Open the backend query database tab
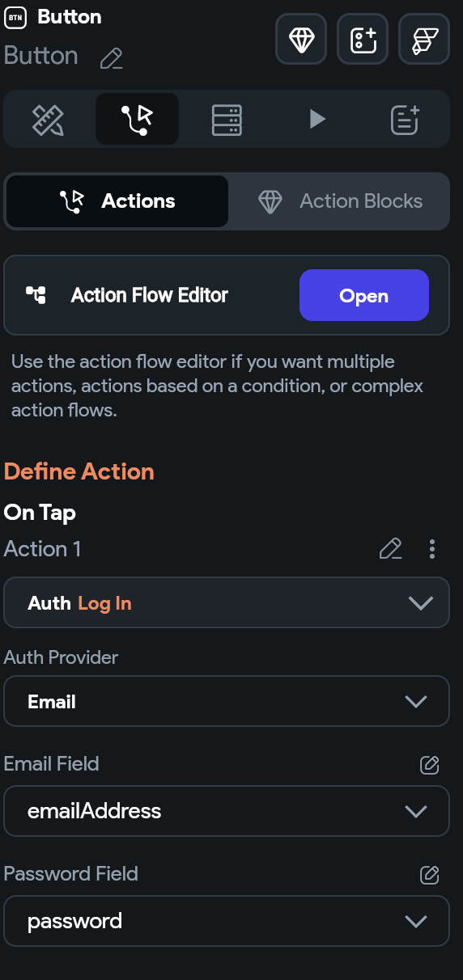Screen dimensions: 463x980 click(227, 120)
